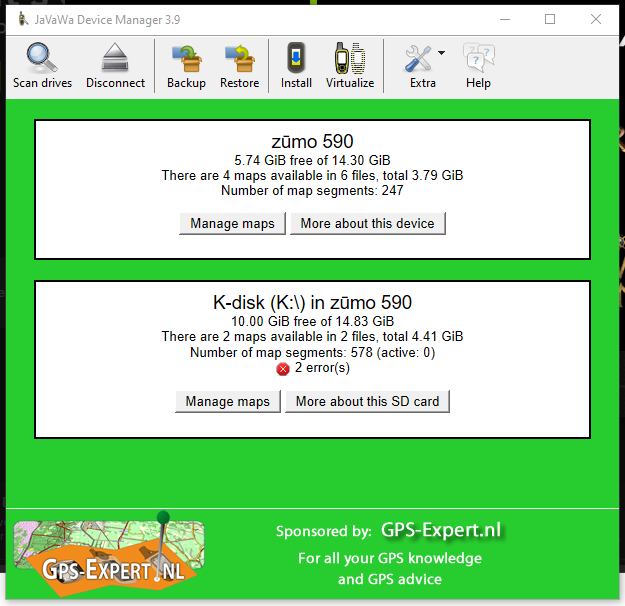The width and height of the screenshot is (625, 606).
Task: Click the JaVaWa title bar app icon
Action: [x=23, y=19]
